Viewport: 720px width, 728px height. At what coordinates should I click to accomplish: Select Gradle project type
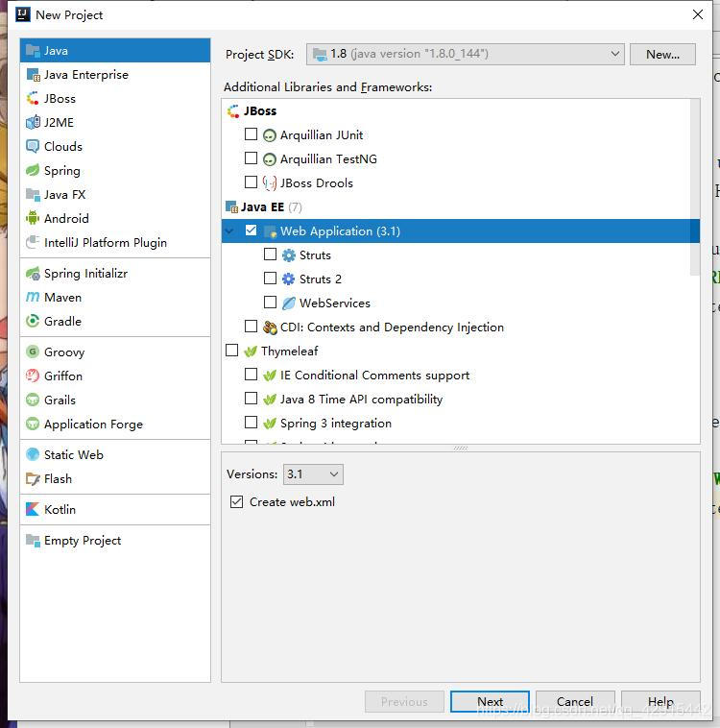115,322
